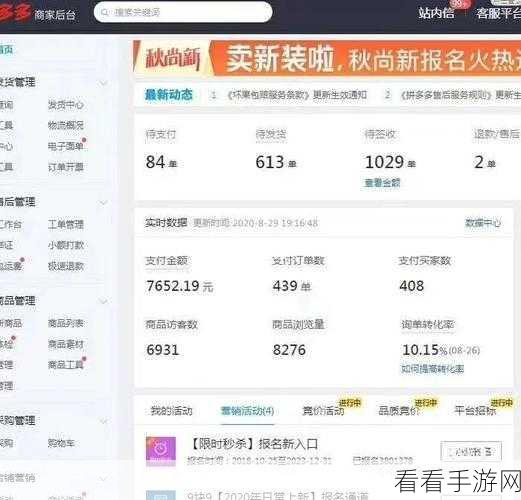This screenshot has height=500, width=521.
Task: Click the 支付订单数 439 value
Action: tap(292, 286)
